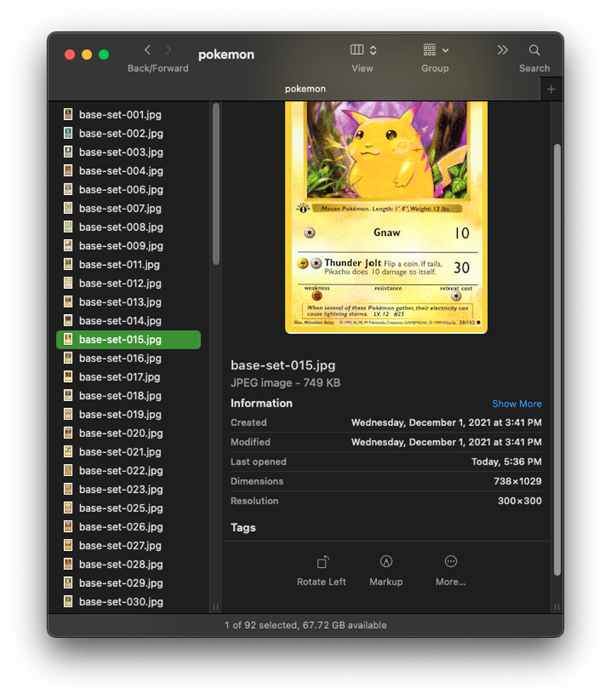611x700 pixels.
Task: Click the file icon beside base-set-001.jpg
Action: [x=68, y=115]
